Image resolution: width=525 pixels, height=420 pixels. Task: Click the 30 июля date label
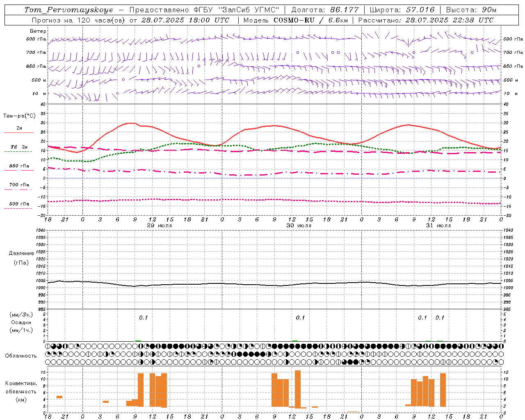click(299, 226)
